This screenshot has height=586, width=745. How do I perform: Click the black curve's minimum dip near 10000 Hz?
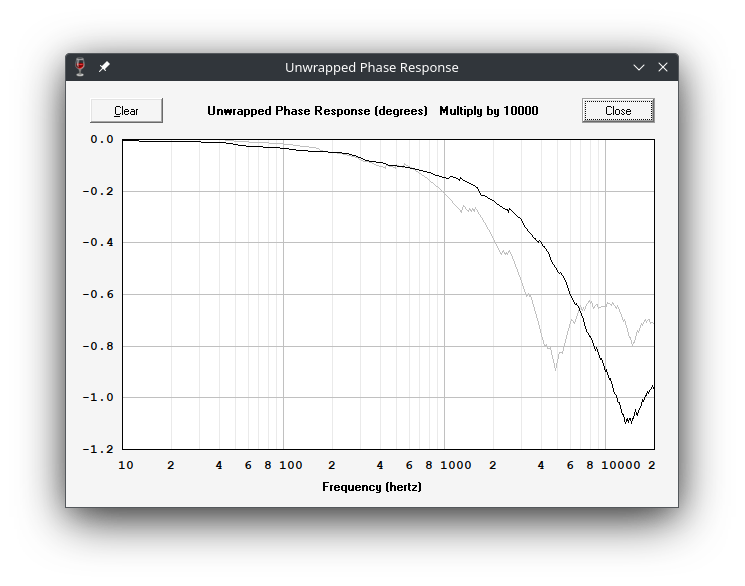[x=628, y=421]
